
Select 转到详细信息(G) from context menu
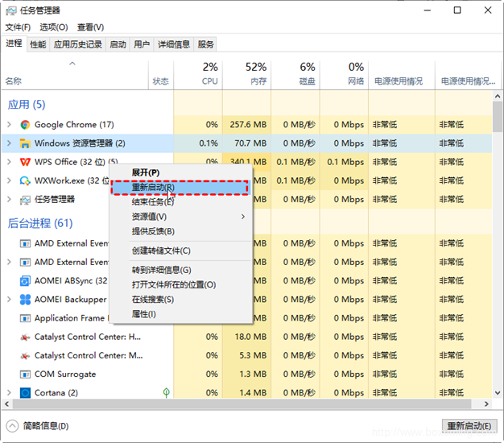coord(180,270)
